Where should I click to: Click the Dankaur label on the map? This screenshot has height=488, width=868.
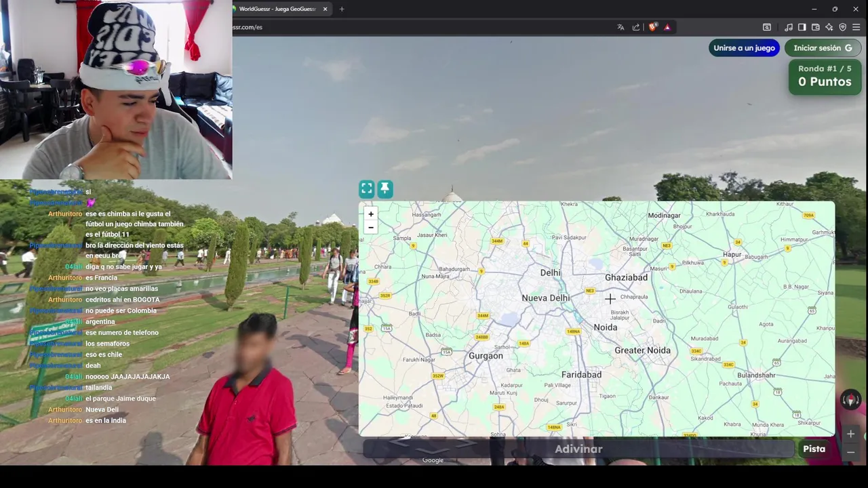[x=658, y=397]
